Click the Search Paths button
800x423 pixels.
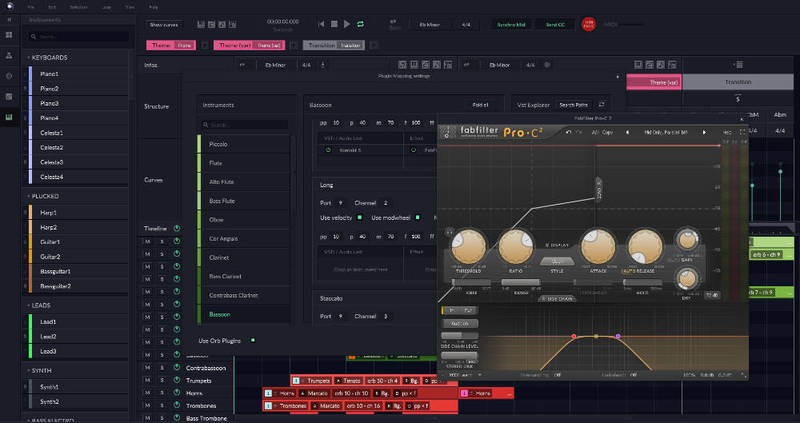(x=572, y=104)
